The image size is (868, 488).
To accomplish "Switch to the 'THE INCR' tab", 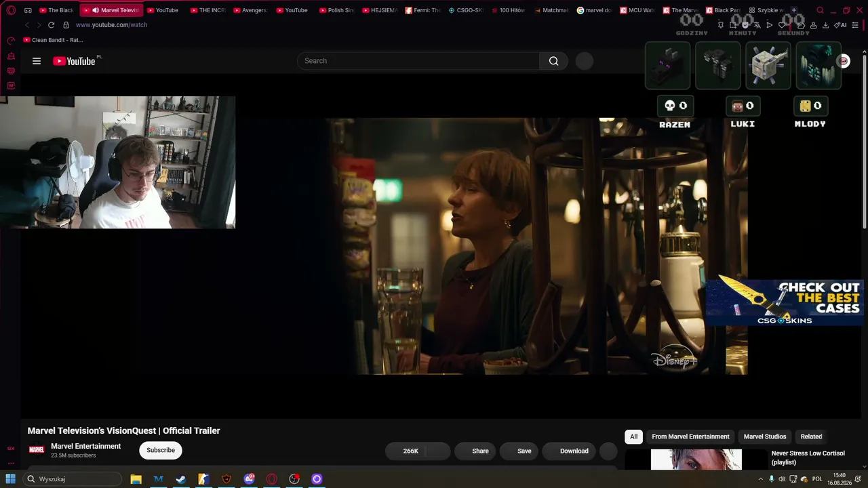I will [208, 10].
